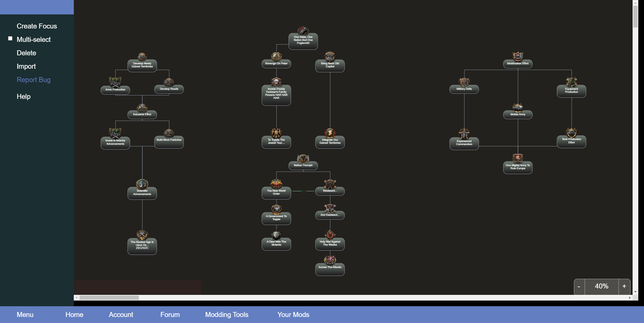The image size is (644, 323).
Task: Zoom in with the plus button
Action: tap(624, 286)
